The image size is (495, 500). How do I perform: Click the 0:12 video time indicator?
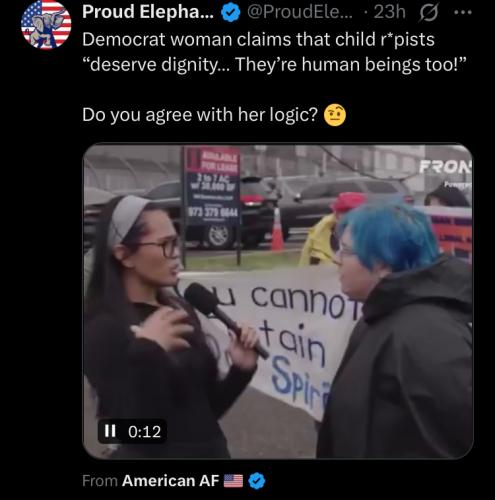[x=145, y=431]
